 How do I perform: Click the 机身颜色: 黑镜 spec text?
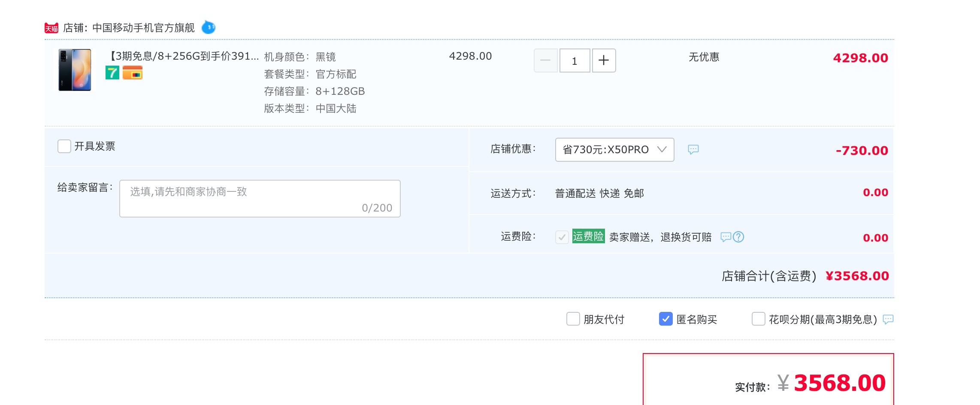[300, 57]
